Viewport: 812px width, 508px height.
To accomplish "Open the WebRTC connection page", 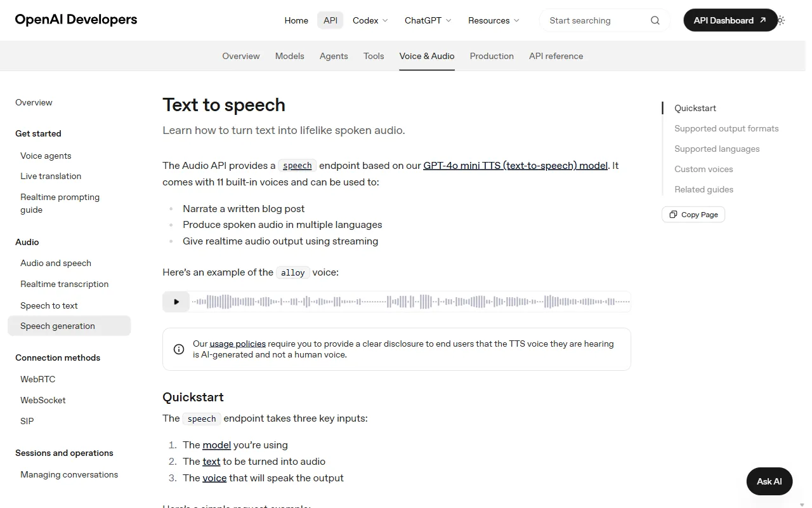I will (37, 379).
